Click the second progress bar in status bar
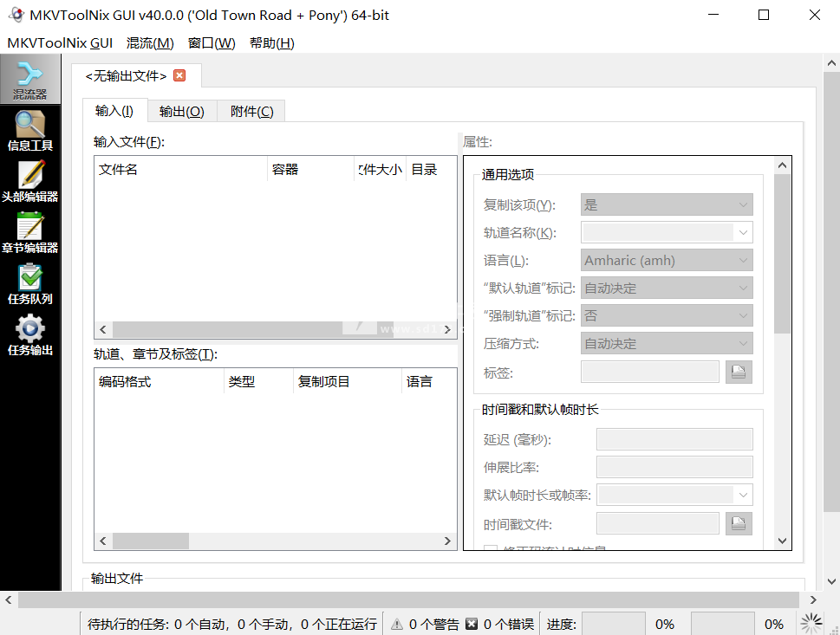Screen dimensions: 840x635 click(723, 624)
